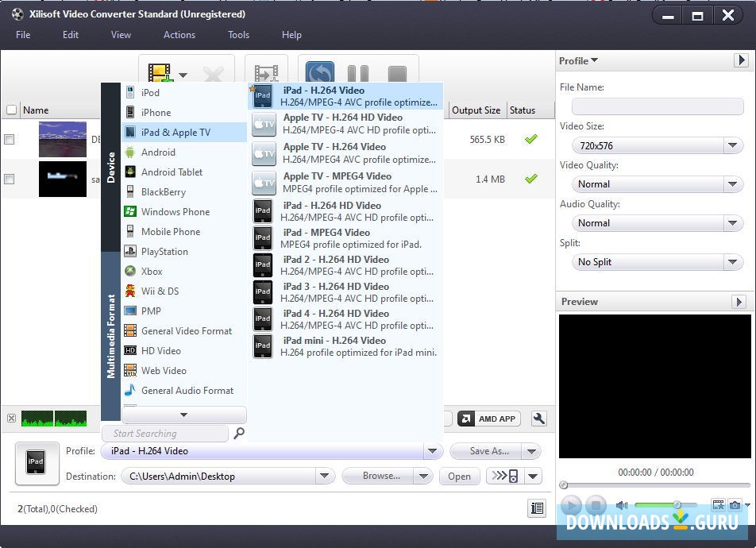Click the Stop conversion toolbar icon

pos(397,75)
